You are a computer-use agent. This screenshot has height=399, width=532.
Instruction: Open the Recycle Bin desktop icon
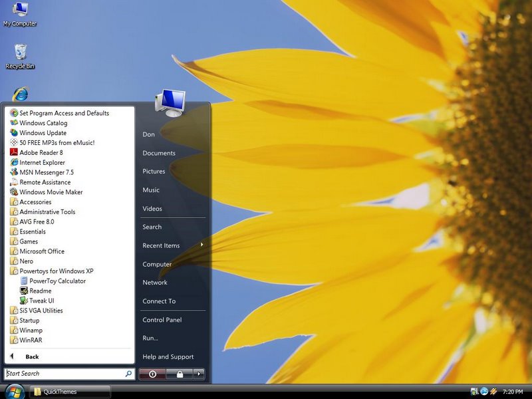click(20, 57)
